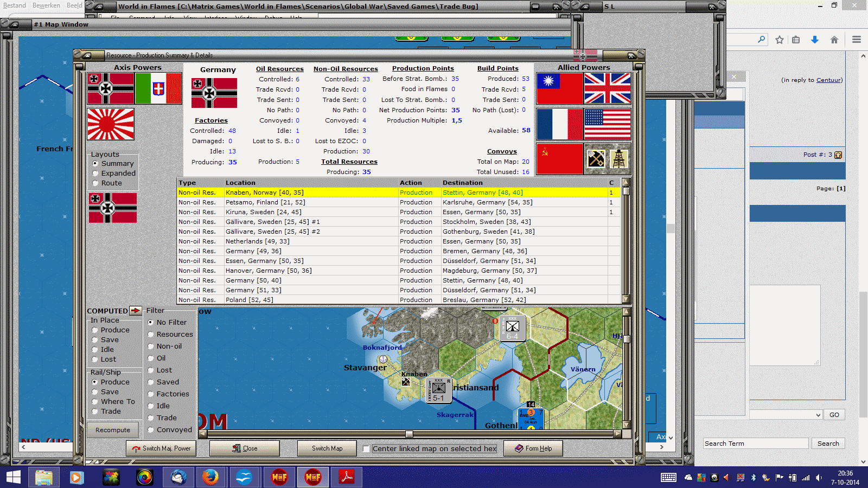The image size is (868, 488).
Task: Select the Expanded layout option
Action: pos(114,174)
